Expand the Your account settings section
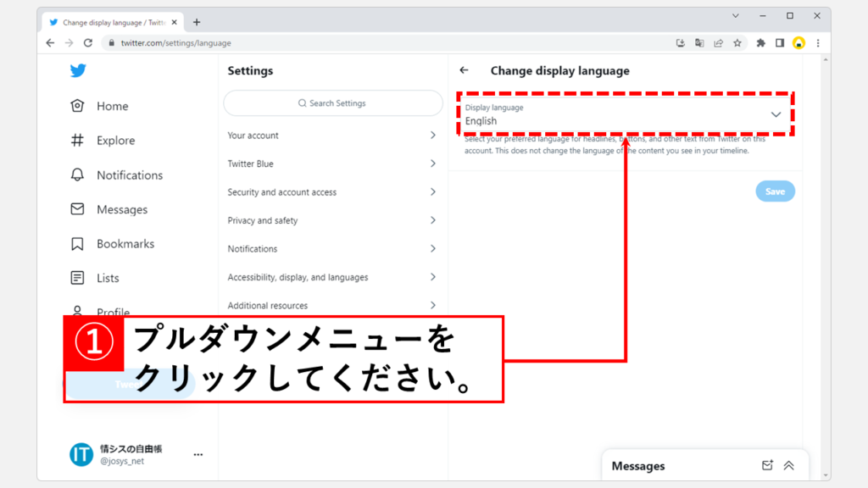The width and height of the screenshot is (868, 488). pos(332,136)
